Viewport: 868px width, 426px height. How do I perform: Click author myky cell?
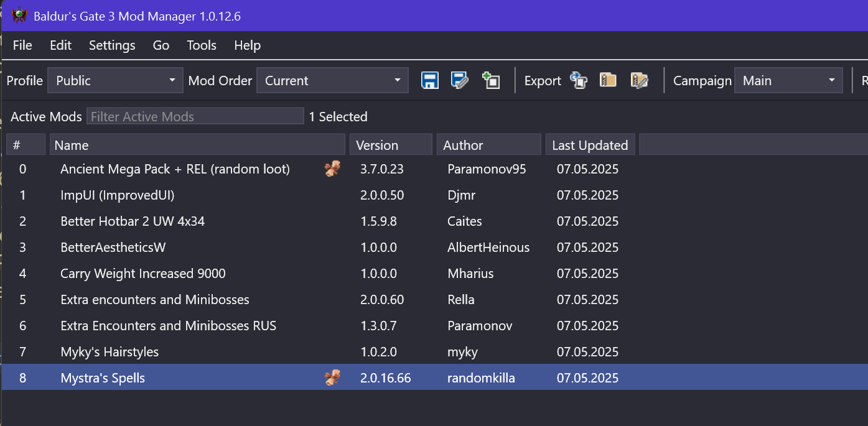point(462,352)
